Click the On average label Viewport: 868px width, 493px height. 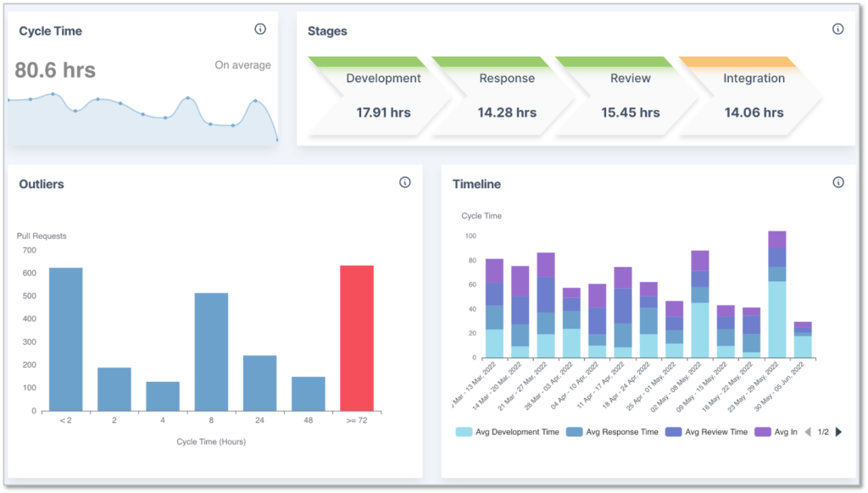point(243,65)
